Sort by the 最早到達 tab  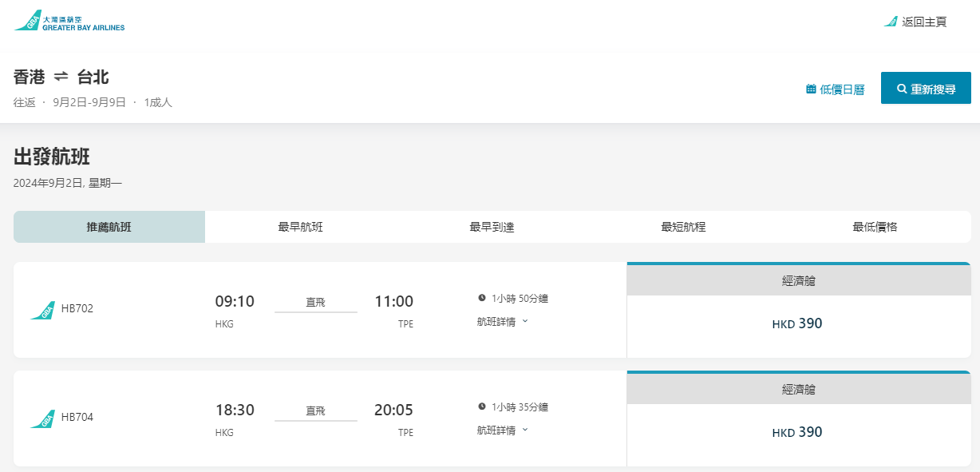tap(492, 227)
